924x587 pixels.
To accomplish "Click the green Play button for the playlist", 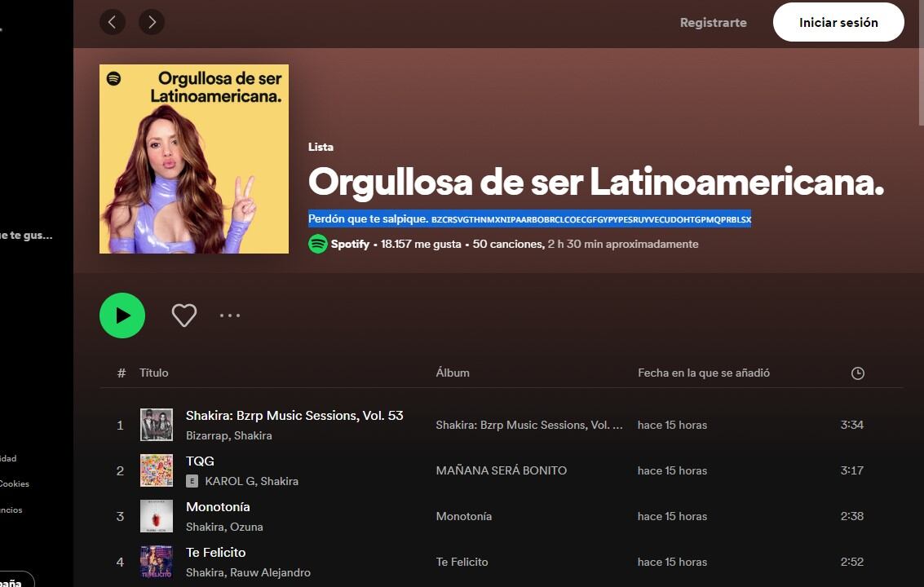I will click(x=122, y=316).
